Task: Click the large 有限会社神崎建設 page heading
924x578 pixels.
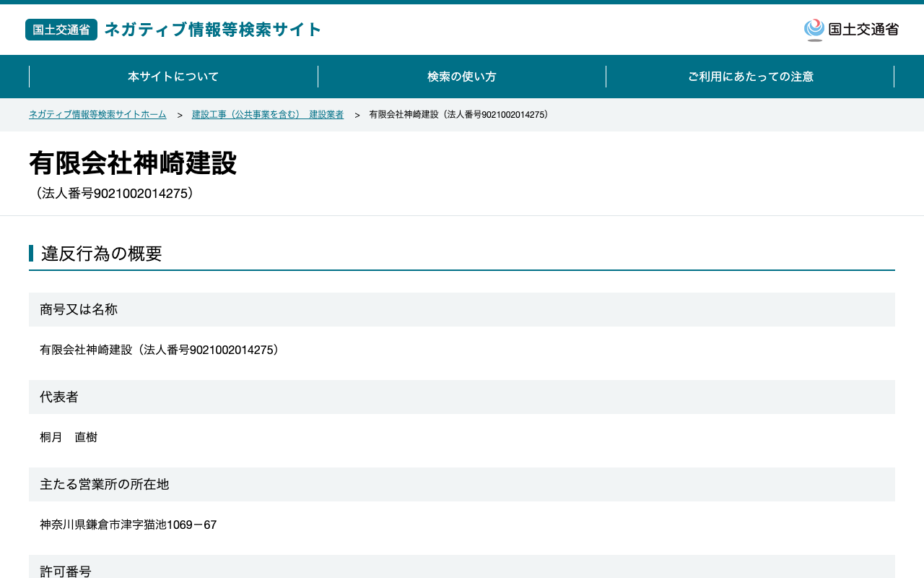Action: pos(133,163)
